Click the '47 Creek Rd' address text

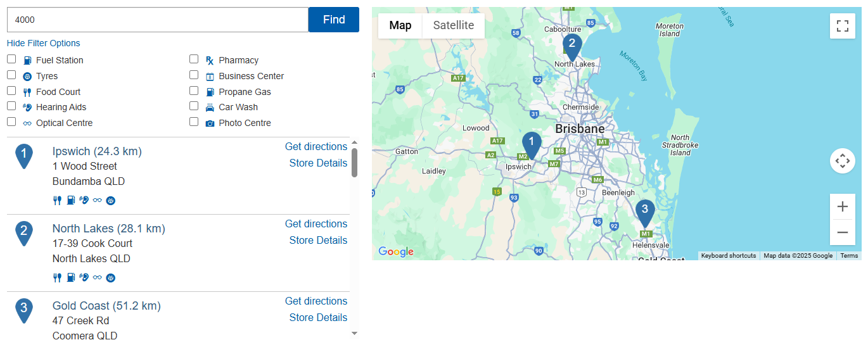pyautogui.click(x=80, y=320)
